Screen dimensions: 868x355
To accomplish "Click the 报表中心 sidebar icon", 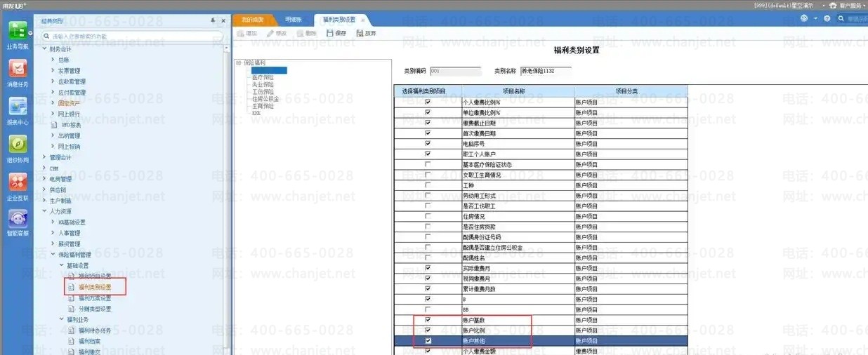I will [x=18, y=107].
